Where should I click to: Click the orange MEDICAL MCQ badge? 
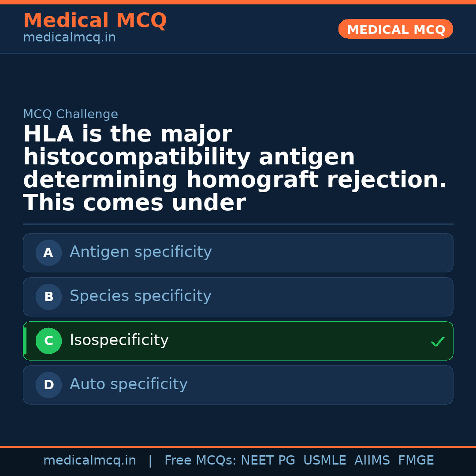(x=395, y=30)
